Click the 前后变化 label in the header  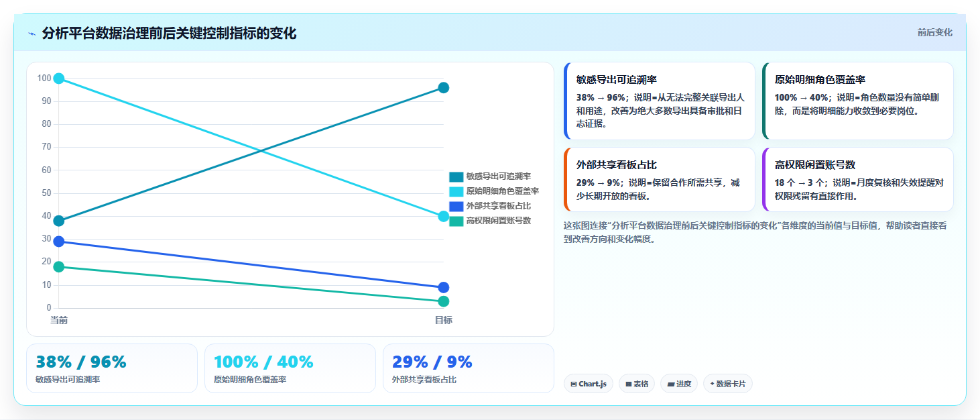click(934, 32)
